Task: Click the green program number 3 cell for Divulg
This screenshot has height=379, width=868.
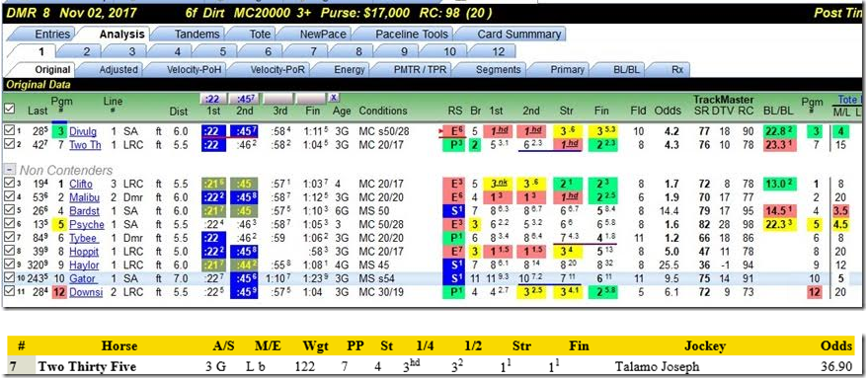Action: pos(59,131)
